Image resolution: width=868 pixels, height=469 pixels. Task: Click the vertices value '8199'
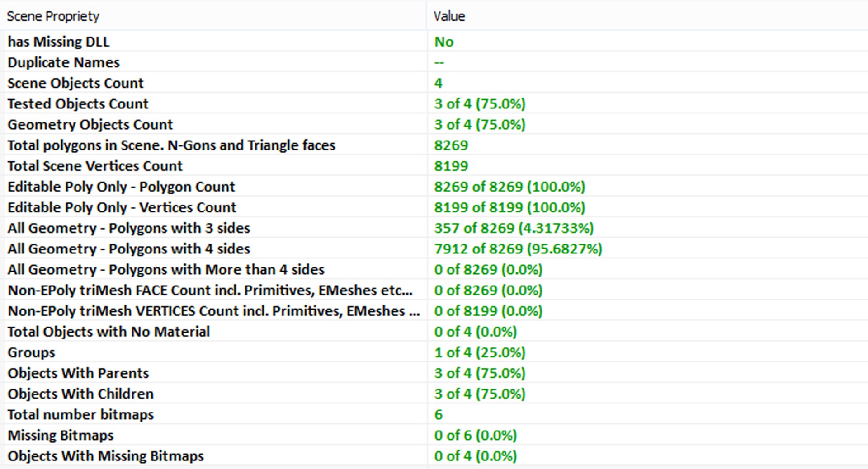pos(451,166)
